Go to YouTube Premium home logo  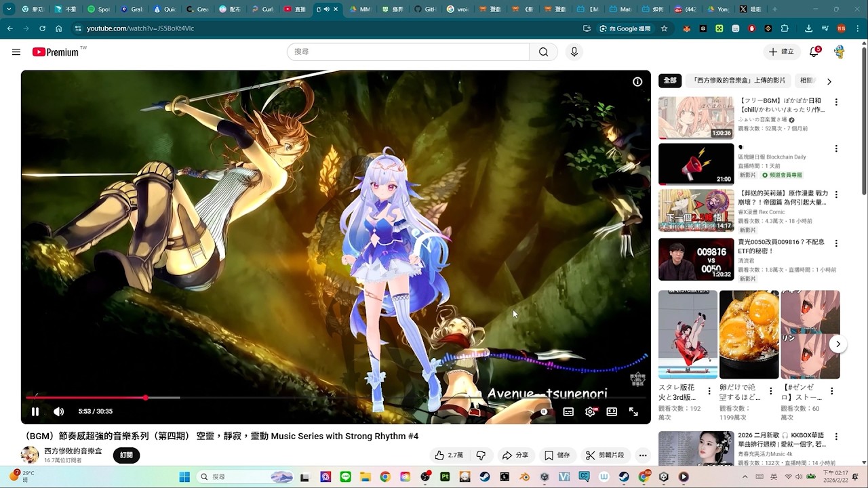pyautogui.click(x=56, y=52)
